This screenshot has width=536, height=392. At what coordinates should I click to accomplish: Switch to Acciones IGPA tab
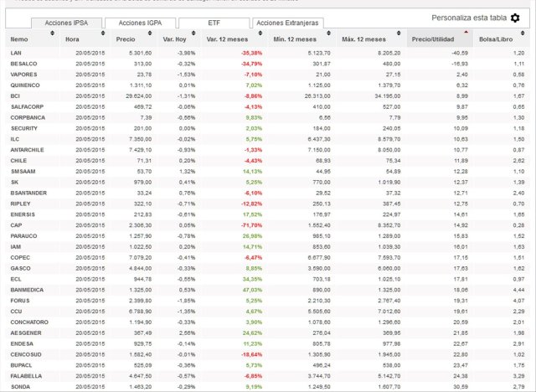[x=140, y=23]
